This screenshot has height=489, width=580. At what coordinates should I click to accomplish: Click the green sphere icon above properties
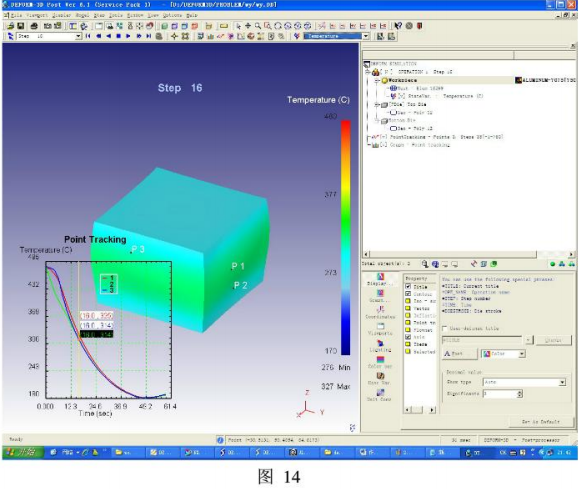coord(552,264)
